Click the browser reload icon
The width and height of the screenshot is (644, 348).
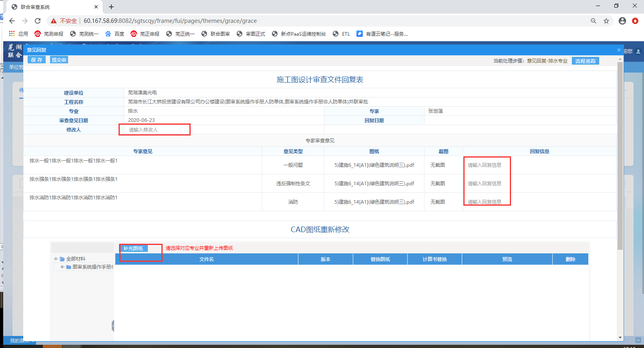point(38,21)
